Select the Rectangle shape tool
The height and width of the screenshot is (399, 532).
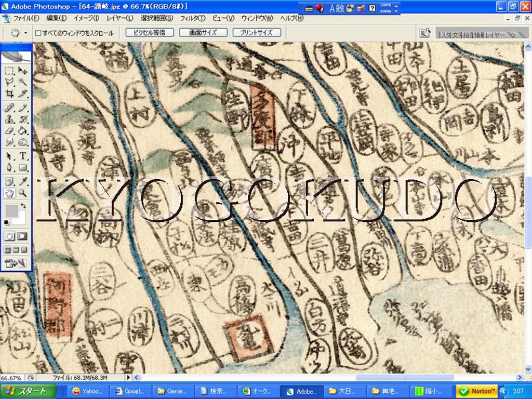point(22,167)
